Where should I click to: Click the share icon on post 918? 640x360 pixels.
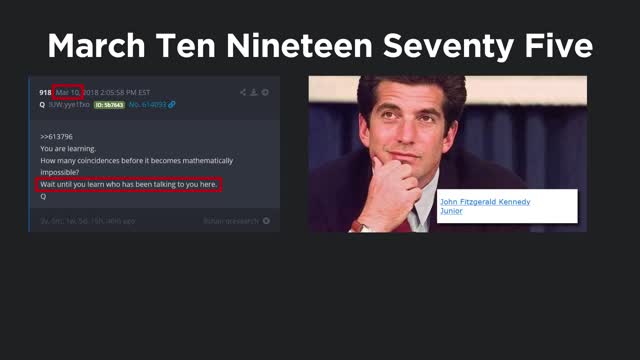point(243,92)
